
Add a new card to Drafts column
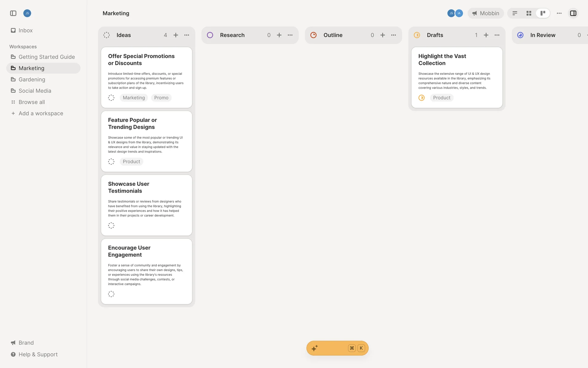pos(486,35)
